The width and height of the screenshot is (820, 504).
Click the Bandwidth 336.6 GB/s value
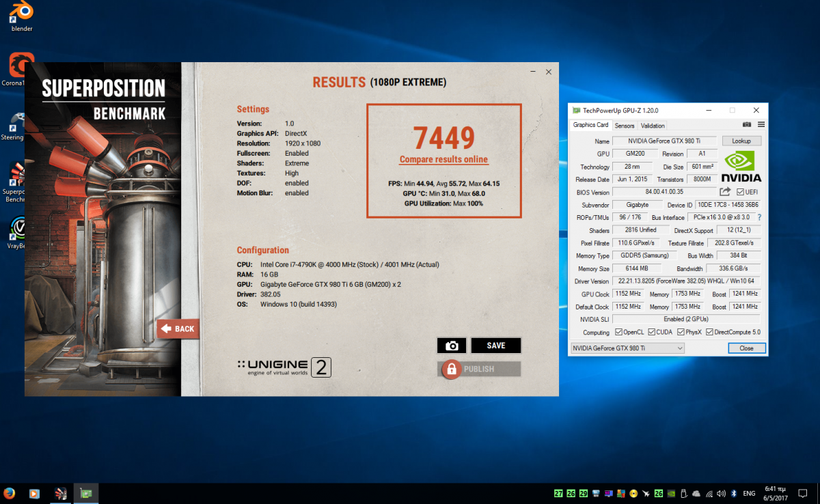tap(733, 268)
